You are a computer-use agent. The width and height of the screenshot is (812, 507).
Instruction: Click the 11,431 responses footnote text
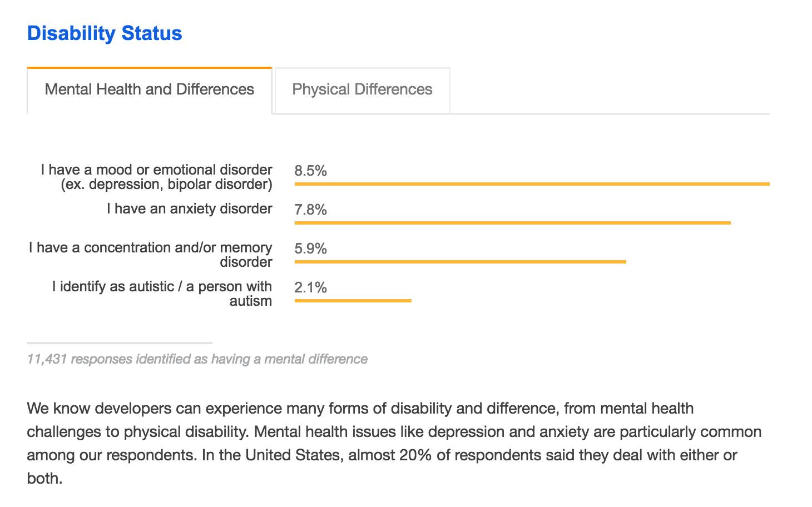[x=197, y=359]
